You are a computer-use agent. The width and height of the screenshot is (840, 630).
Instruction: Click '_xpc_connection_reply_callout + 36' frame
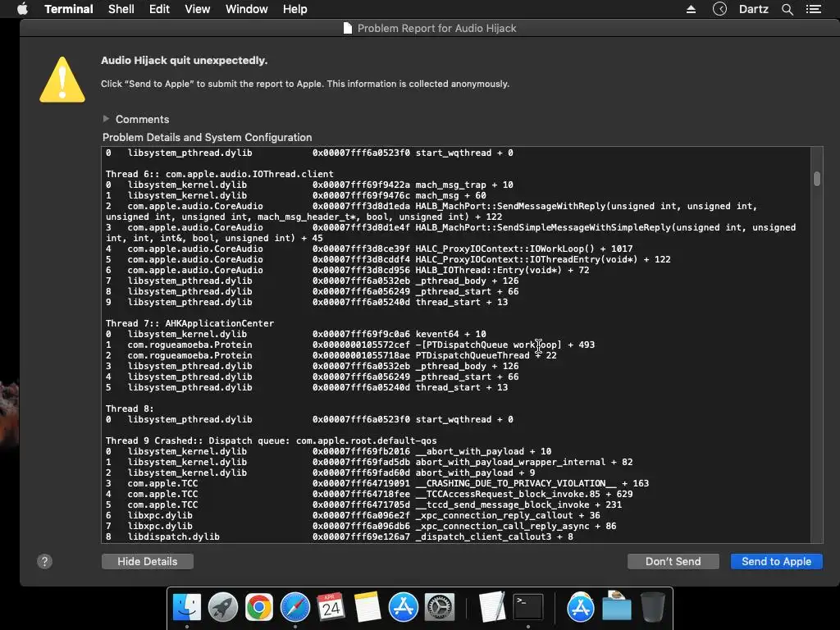(507, 515)
